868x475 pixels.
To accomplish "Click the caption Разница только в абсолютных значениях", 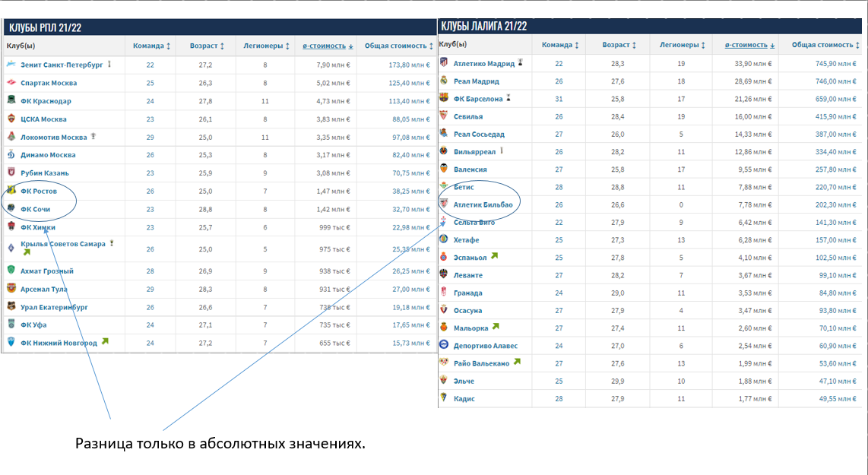I will pos(220,443).
